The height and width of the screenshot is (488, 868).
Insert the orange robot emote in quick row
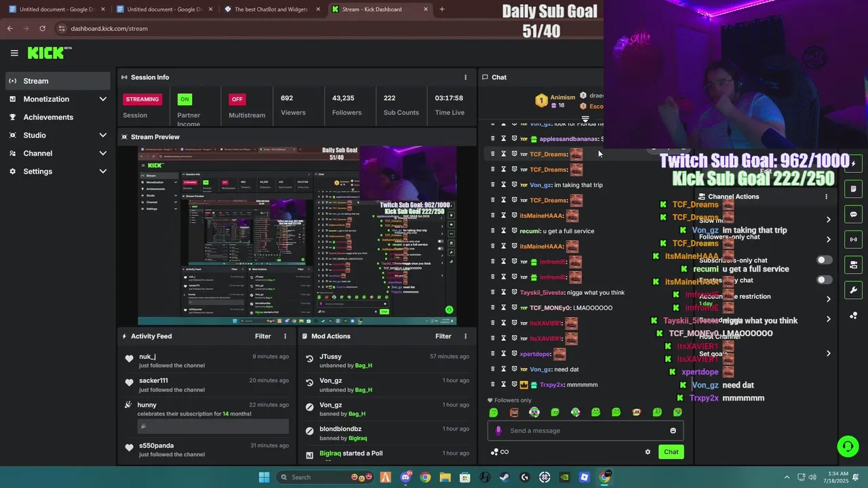[514, 412]
